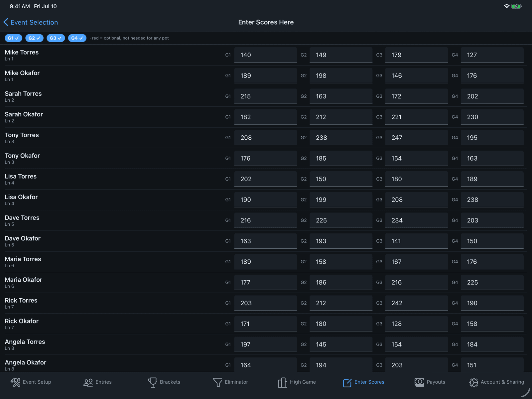Select the Enter Scores label
The image size is (532, 399).
[369, 382]
